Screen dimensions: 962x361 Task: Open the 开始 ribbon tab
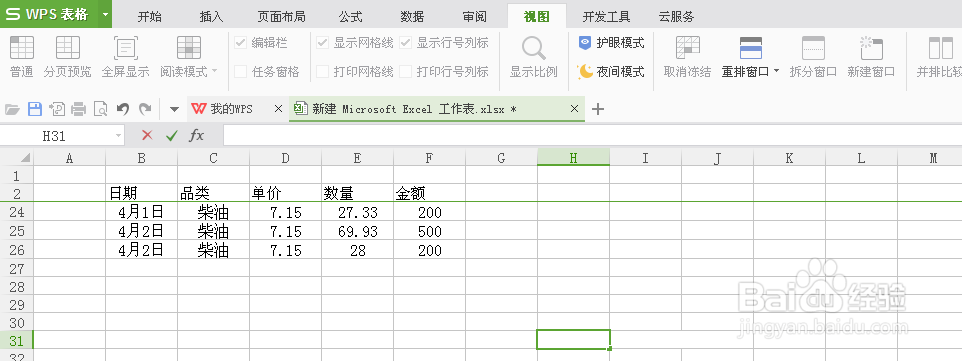point(149,17)
